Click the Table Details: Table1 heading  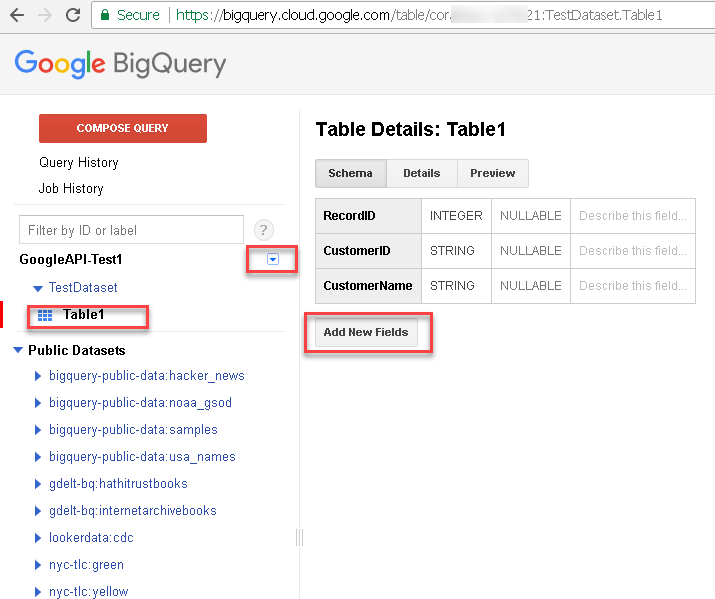(x=410, y=129)
